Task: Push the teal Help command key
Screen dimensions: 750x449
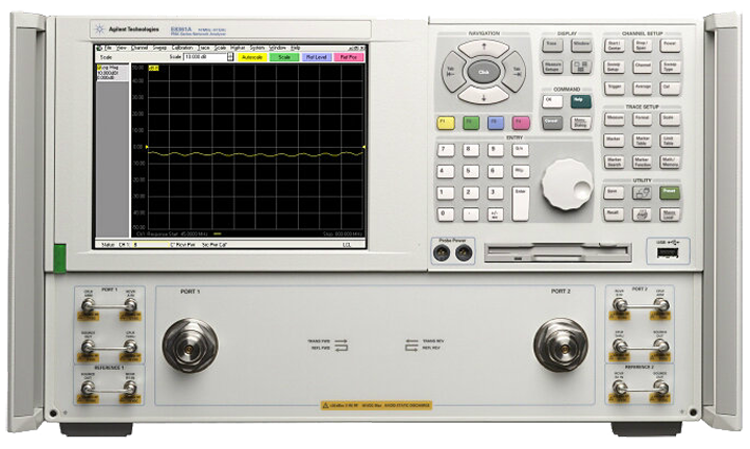Action: pyautogui.click(x=581, y=101)
